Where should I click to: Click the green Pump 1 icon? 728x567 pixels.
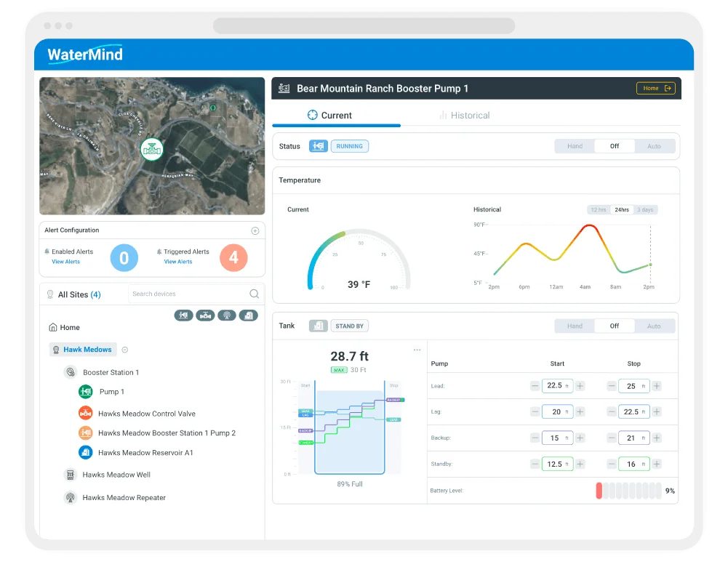click(85, 392)
